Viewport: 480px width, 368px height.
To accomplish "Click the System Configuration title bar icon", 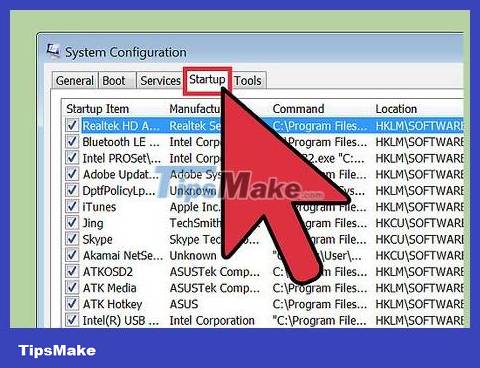I will tap(53, 51).
